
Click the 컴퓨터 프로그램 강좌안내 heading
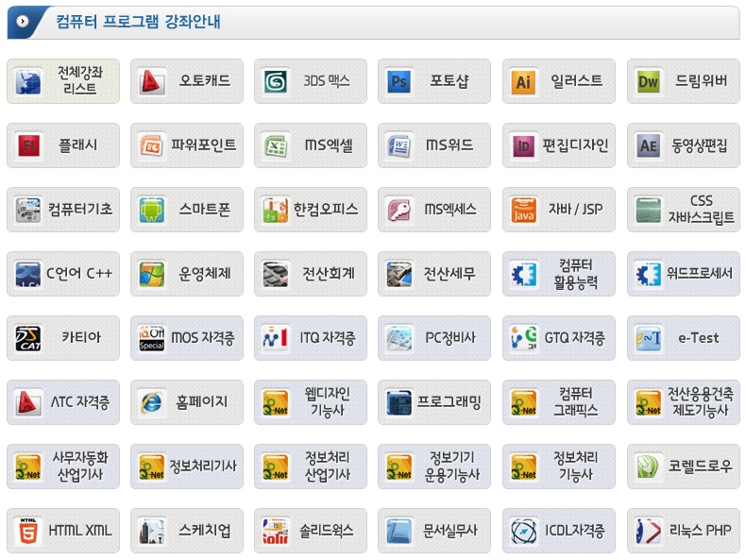click(x=138, y=22)
